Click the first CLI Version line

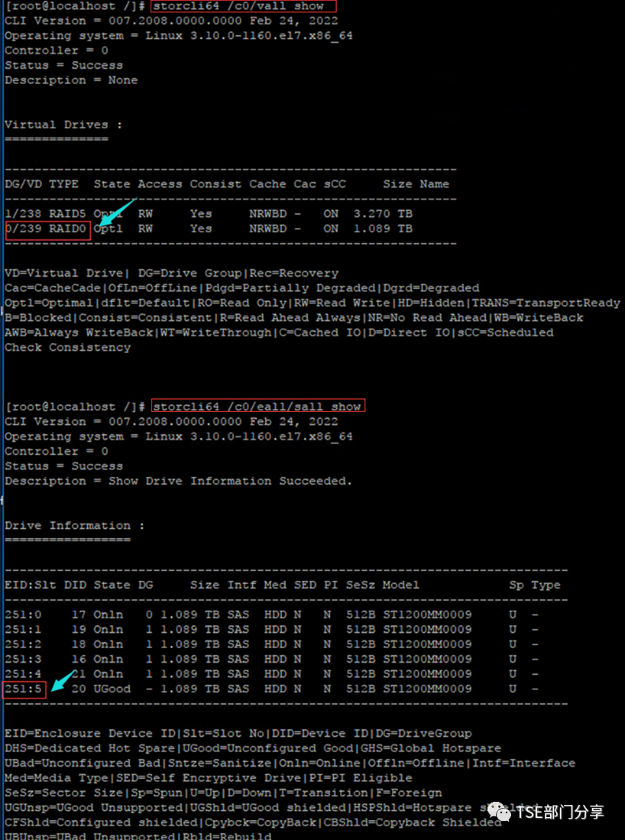coord(171,21)
